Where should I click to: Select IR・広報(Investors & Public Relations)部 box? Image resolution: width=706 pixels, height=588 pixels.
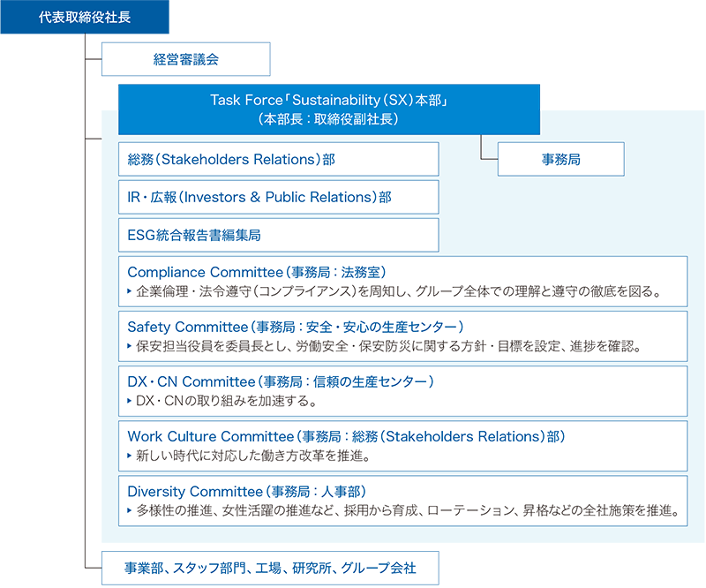tap(279, 197)
